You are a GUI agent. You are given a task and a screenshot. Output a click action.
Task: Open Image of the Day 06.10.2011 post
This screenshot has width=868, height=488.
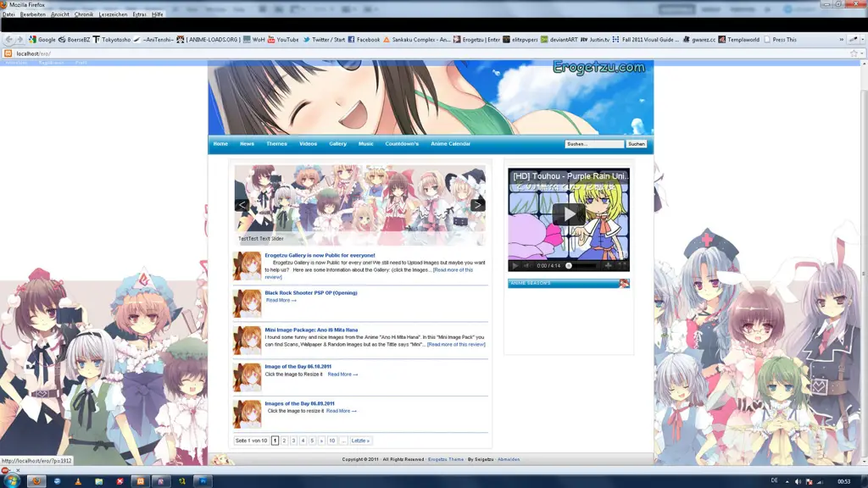coord(298,366)
